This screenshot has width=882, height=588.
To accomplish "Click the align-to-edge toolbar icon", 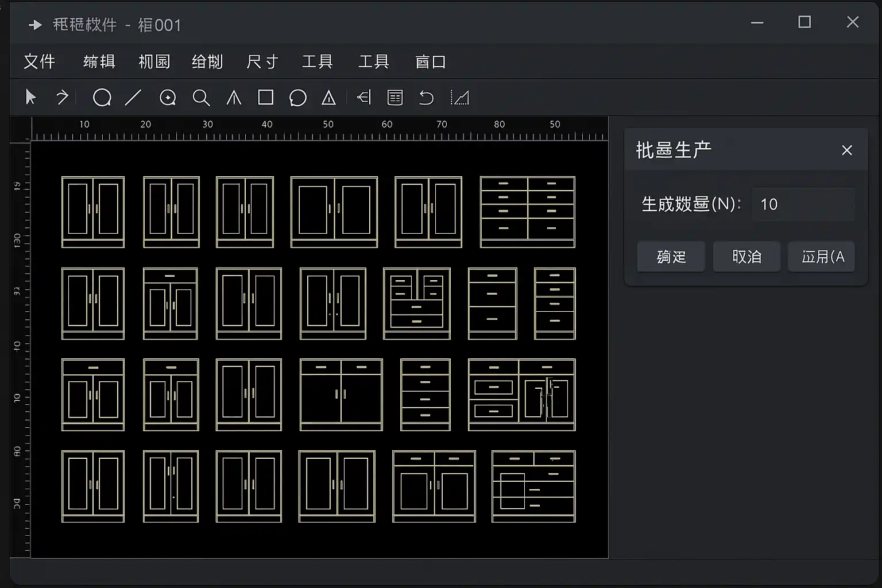I will tap(364, 97).
